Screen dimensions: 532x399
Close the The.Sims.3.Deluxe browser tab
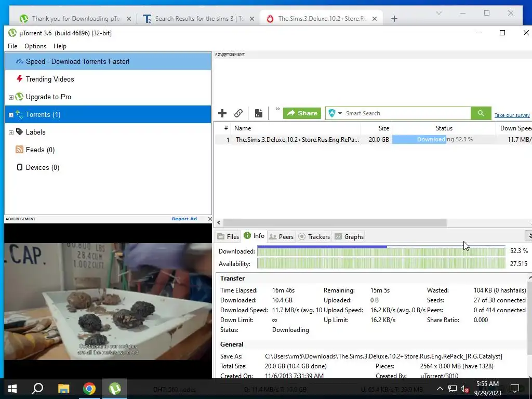[375, 19]
